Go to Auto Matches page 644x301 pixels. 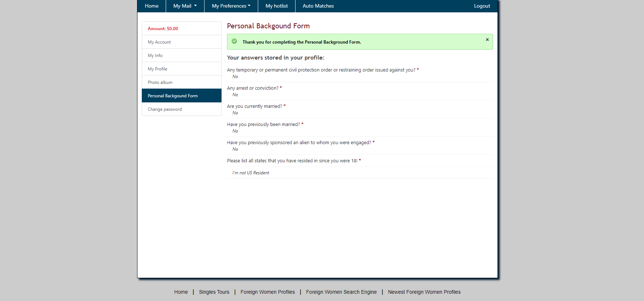[x=318, y=6]
